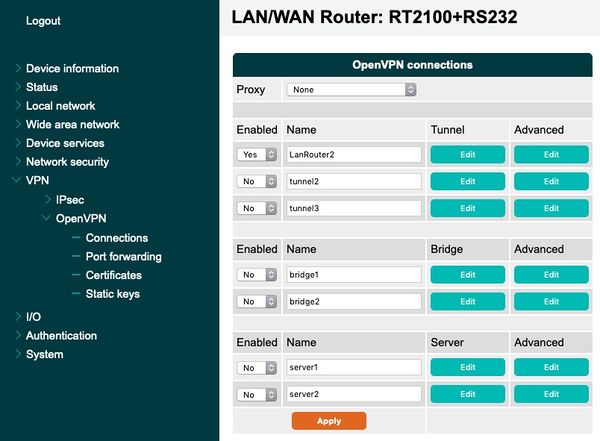Change Enabled dropdown for server2
The width and height of the screenshot is (600, 441).
257,394
